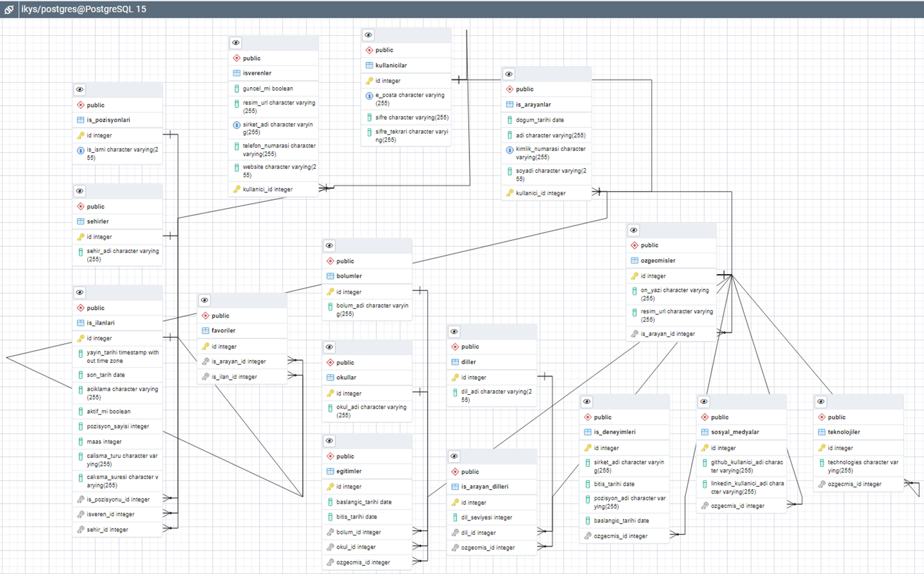This screenshot has height=574, width=924.
Task: Select 'ozgecmis_id integer' row in teknolojiler
Action: 859,484
